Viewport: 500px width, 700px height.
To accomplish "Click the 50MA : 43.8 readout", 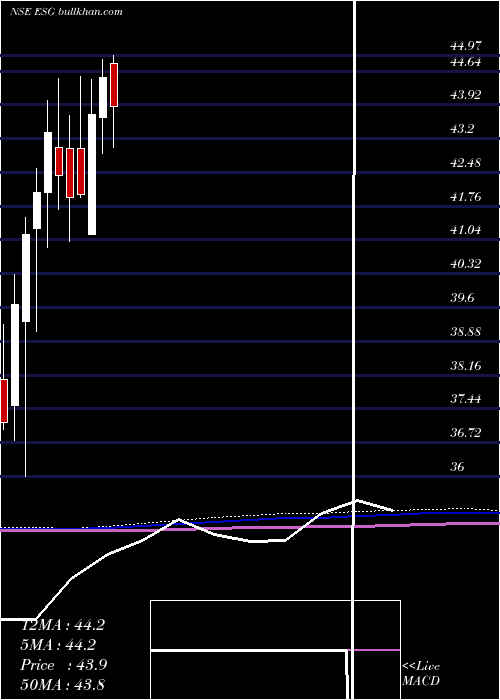I will click(63, 684).
